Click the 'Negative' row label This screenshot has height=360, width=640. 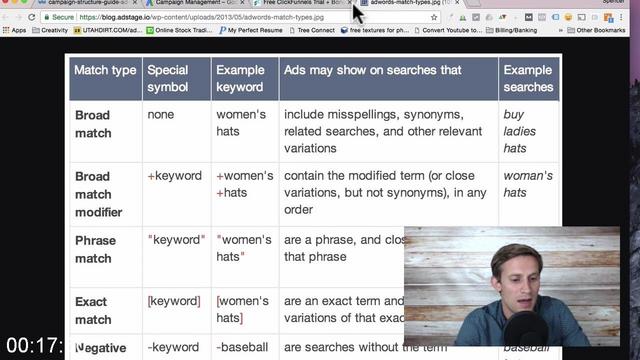pos(101,348)
